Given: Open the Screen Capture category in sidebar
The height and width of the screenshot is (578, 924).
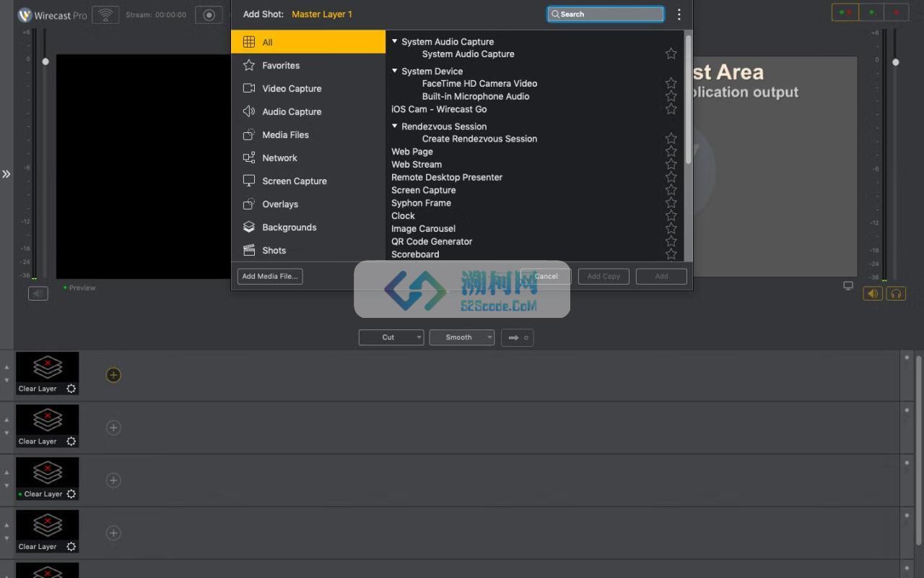Looking at the screenshot, I should (x=308, y=181).
